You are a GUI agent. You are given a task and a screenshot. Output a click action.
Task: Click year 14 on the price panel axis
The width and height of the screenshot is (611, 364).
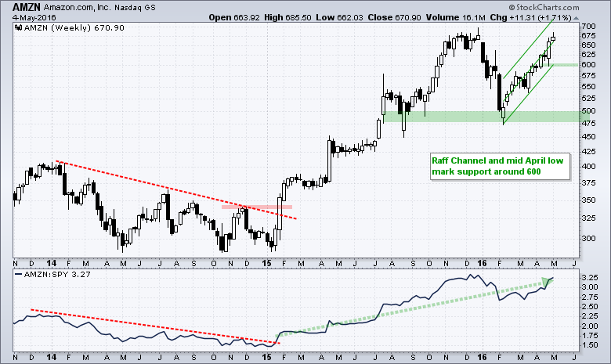point(51,263)
